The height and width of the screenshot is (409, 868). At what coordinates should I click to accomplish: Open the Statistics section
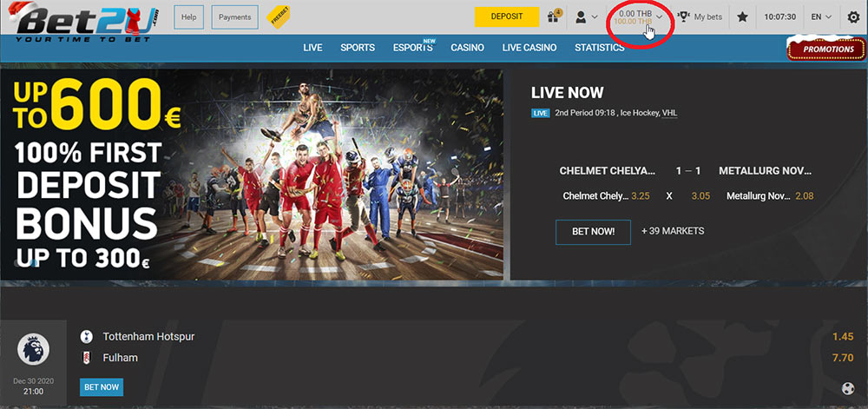[600, 48]
